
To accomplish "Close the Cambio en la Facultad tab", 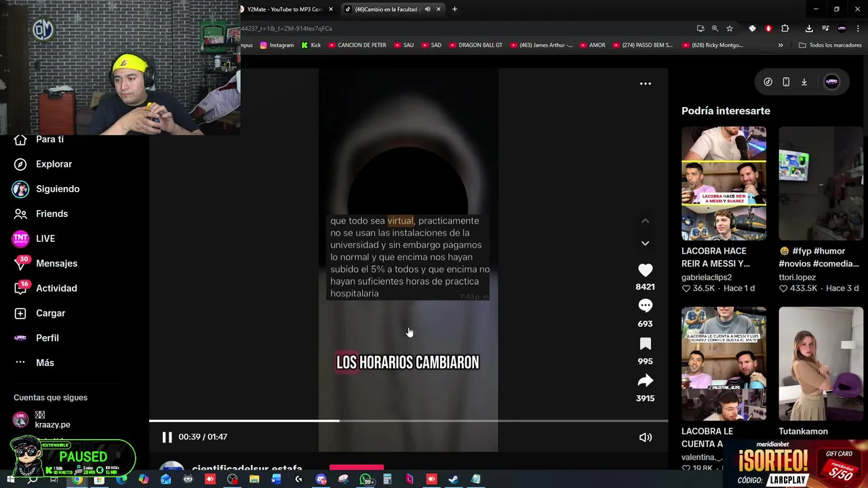I will coord(439,9).
